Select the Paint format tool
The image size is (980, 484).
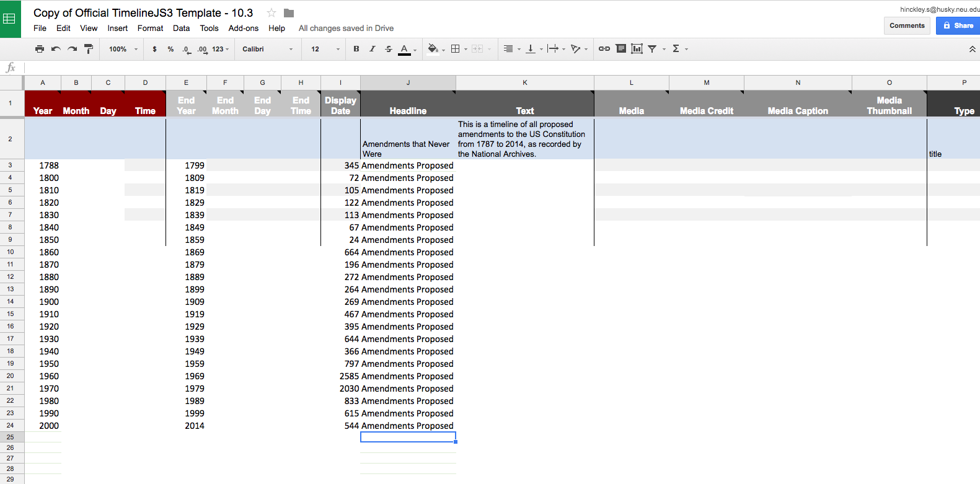tap(89, 49)
